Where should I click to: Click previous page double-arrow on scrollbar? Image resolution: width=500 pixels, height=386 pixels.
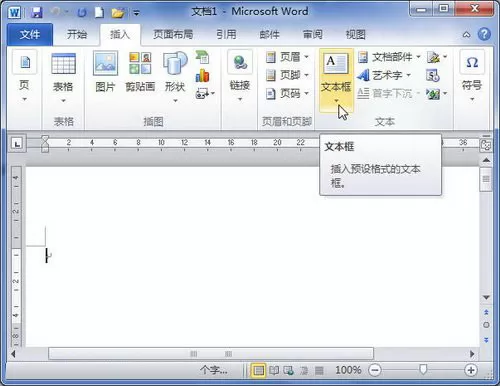[486, 312]
